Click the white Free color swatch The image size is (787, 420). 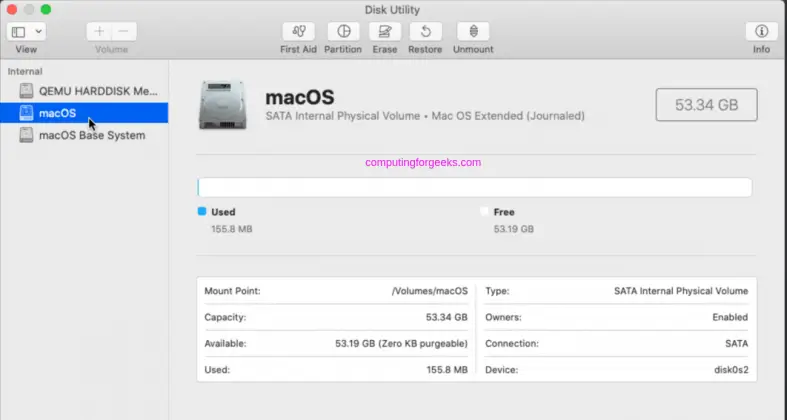(x=485, y=212)
